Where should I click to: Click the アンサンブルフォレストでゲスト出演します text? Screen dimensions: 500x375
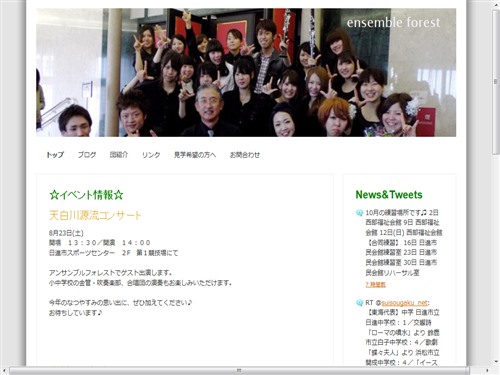[x=110, y=273]
